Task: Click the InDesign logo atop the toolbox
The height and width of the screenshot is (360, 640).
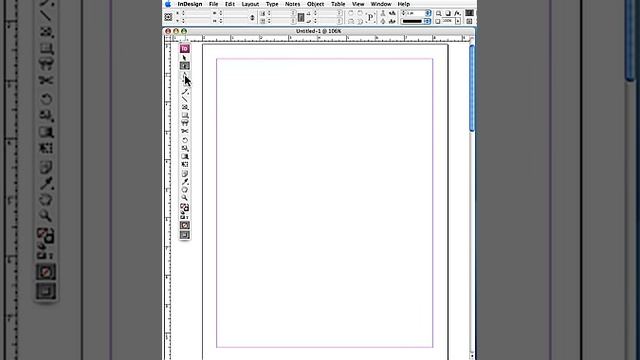Action: pyautogui.click(x=184, y=49)
